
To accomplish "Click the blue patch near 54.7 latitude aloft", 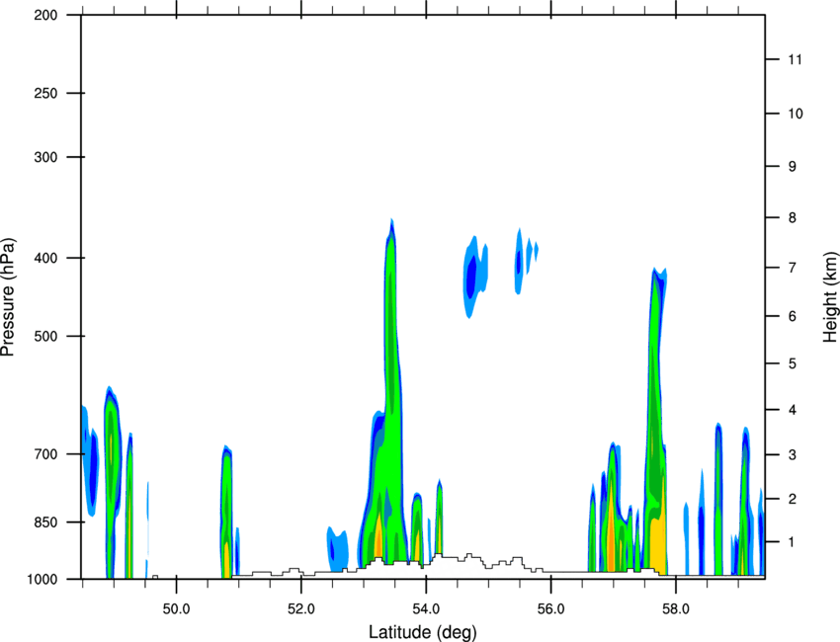I will [x=471, y=276].
